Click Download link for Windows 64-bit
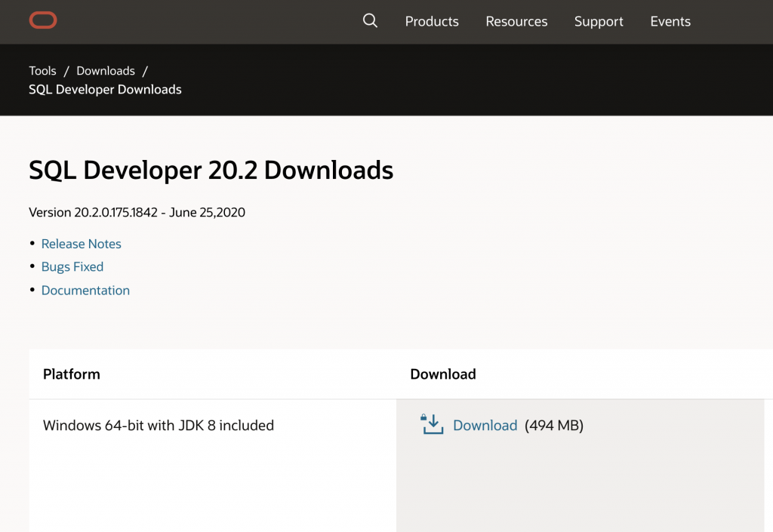Screen dimensions: 773x532 (x=485, y=426)
